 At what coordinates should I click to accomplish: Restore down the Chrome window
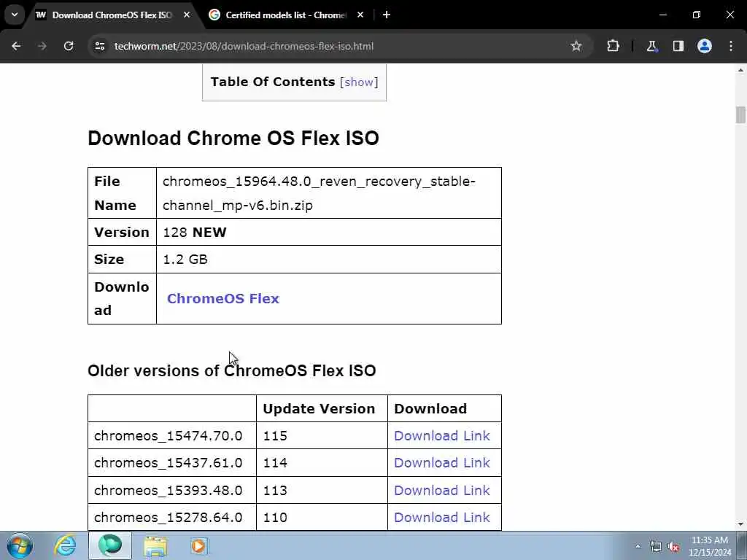(697, 15)
